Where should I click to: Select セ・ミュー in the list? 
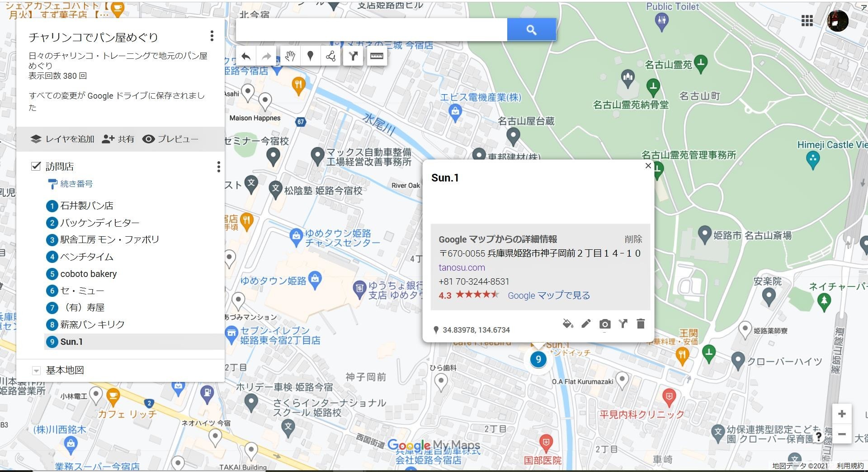coord(134,291)
